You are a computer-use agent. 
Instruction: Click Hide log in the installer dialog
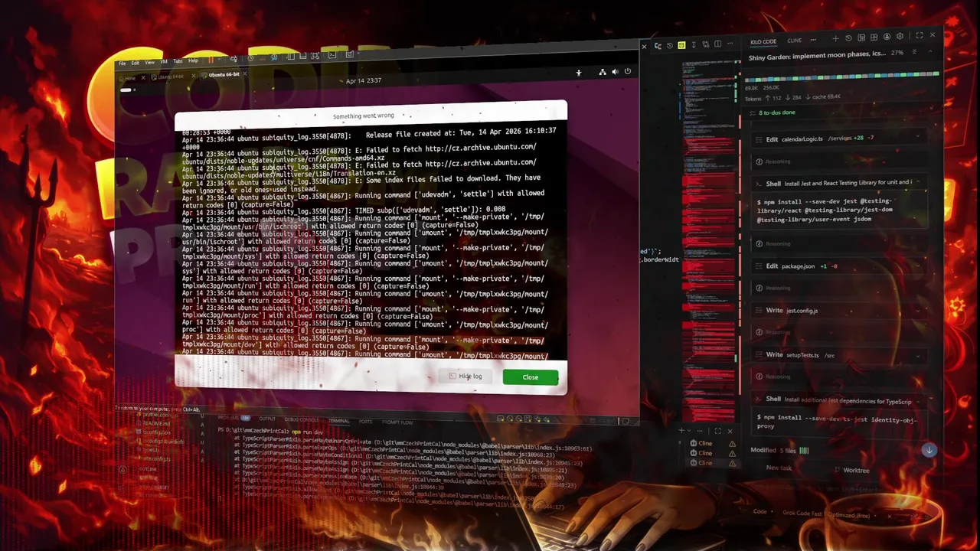pos(466,377)
